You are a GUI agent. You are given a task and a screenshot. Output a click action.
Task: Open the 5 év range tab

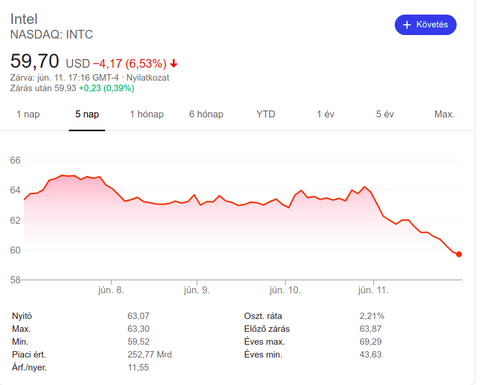pyautogui.click(x=385, y=114)
